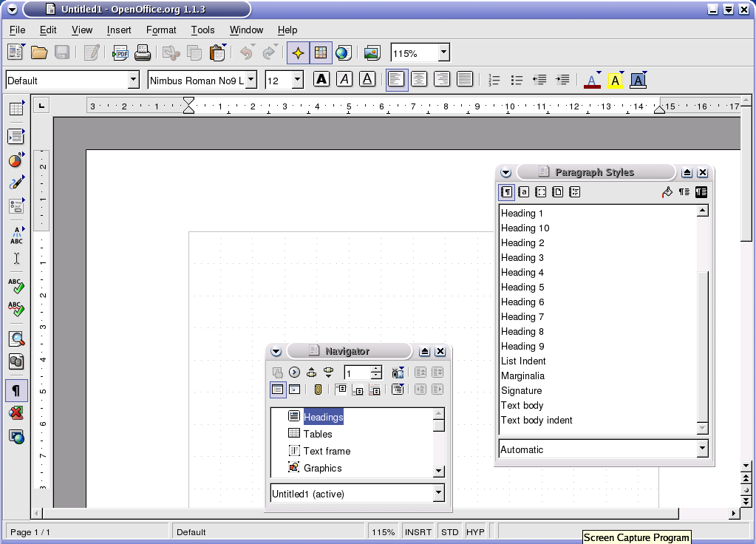Turn on bullets list icon
The width and height of the screenshot is (756, 544).
point(517,80)
